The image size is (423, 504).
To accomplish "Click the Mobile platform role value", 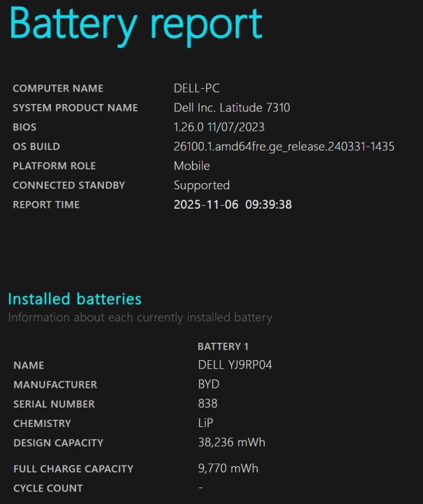I will coord(192,165).
